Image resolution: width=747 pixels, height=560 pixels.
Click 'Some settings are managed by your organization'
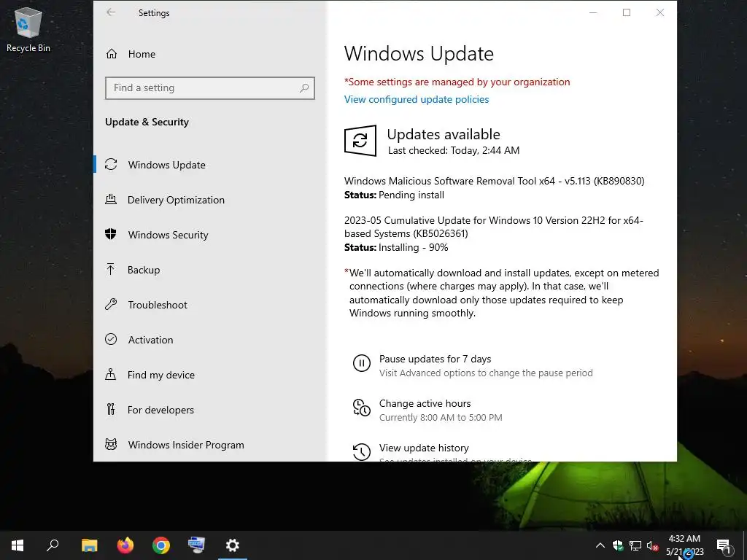[457, 82]
